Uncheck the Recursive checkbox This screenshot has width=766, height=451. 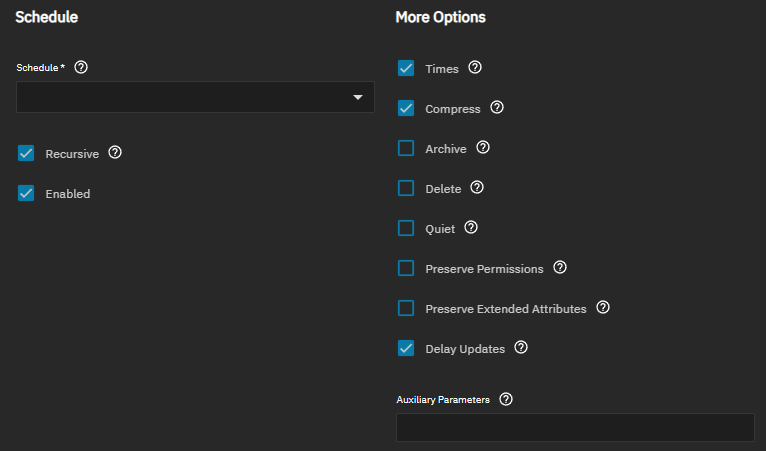(x=26, y=153)
